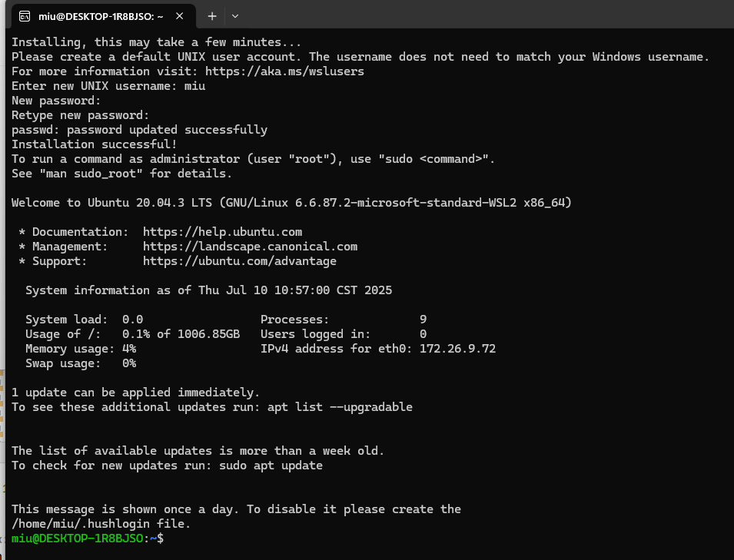The image size is (734, 560).
Task: Click 'passwd: password updated successfully' line
Action: pyautogui.click(x=139, y=130)
